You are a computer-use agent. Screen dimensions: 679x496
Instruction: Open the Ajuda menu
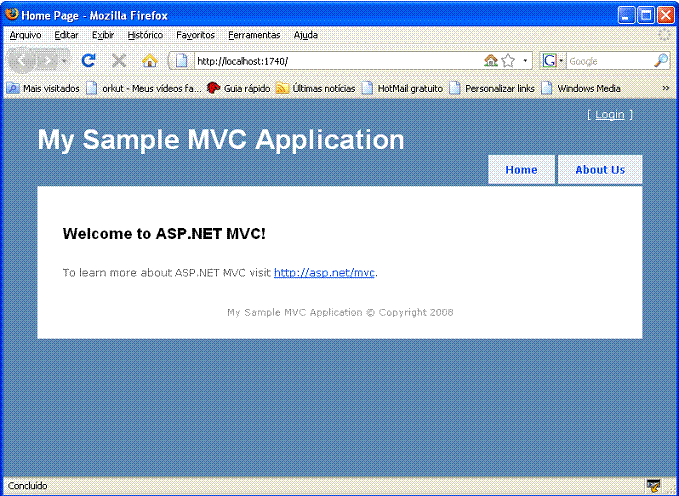coord(306,35)
